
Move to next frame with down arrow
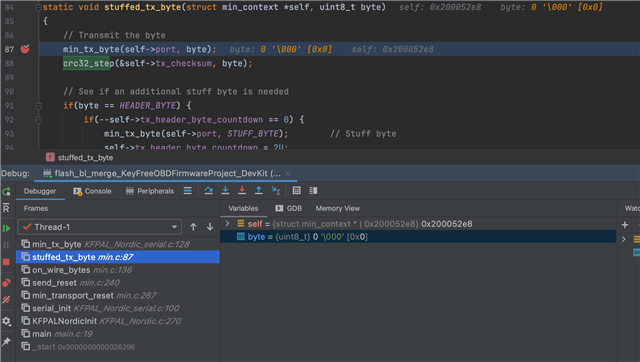click(210, 227)
